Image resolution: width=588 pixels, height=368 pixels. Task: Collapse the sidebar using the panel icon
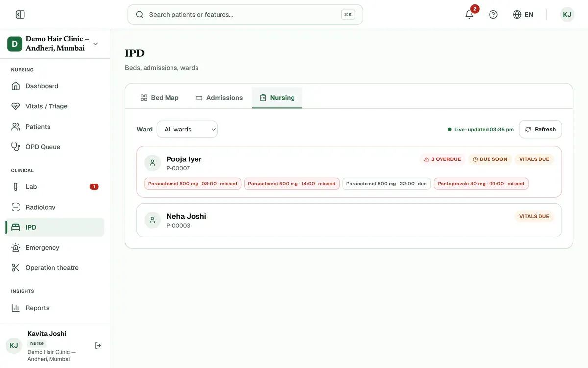20,15
